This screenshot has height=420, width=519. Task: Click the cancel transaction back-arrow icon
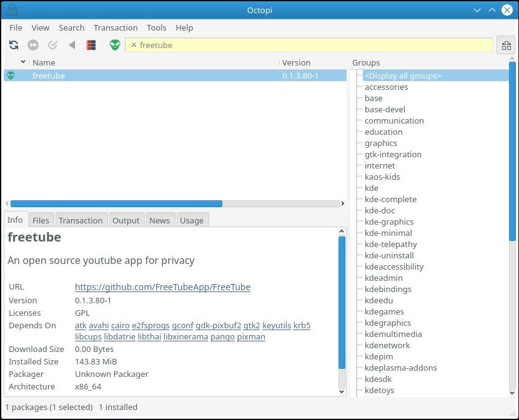72,45
